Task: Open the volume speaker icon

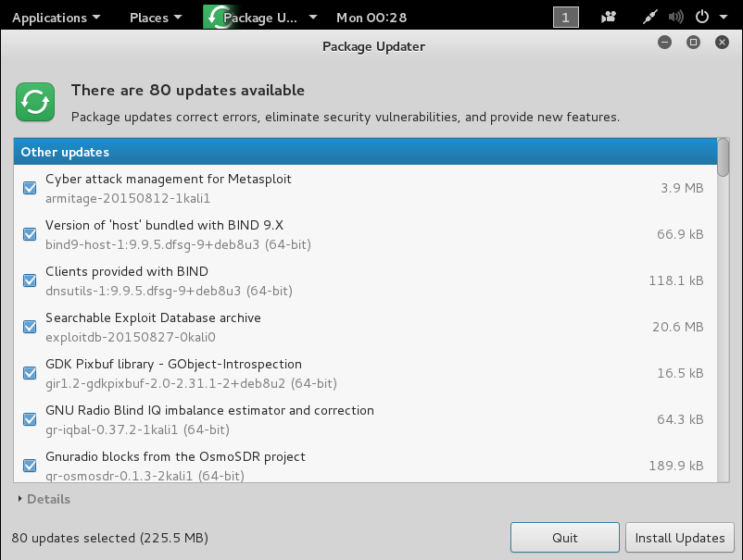Action: pos(675,18)
